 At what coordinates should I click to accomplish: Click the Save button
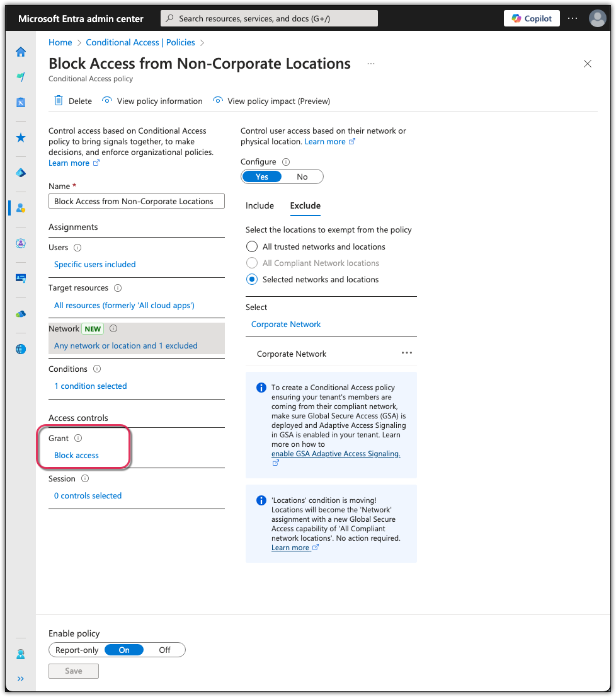click(74, 671)
